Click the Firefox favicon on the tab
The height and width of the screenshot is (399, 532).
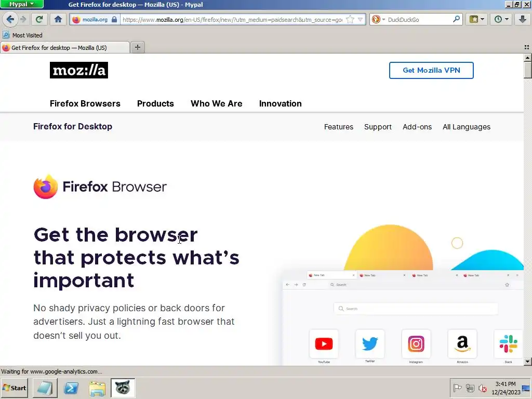(6, 47)
